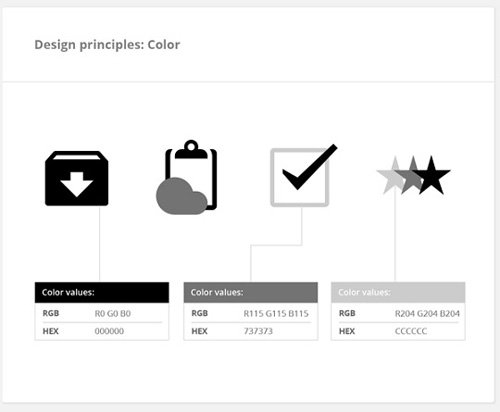Click the R204 G204 B204 value
500x412 pixels.
(427, 314)
